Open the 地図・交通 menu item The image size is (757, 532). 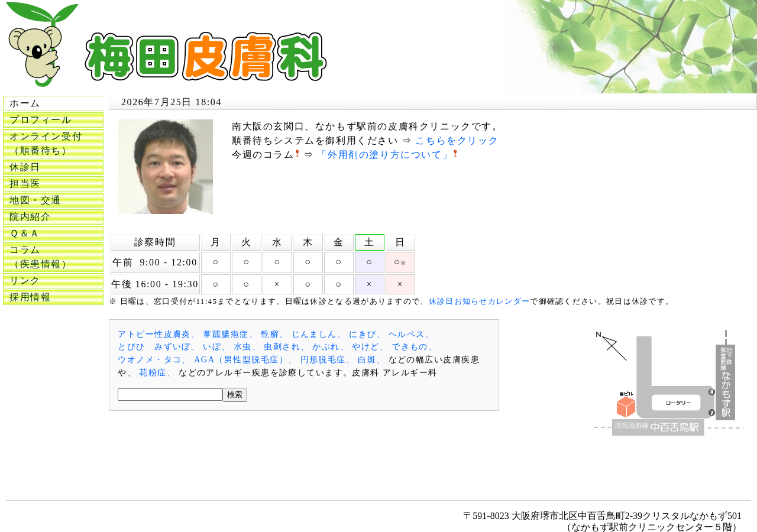point(53,200)
